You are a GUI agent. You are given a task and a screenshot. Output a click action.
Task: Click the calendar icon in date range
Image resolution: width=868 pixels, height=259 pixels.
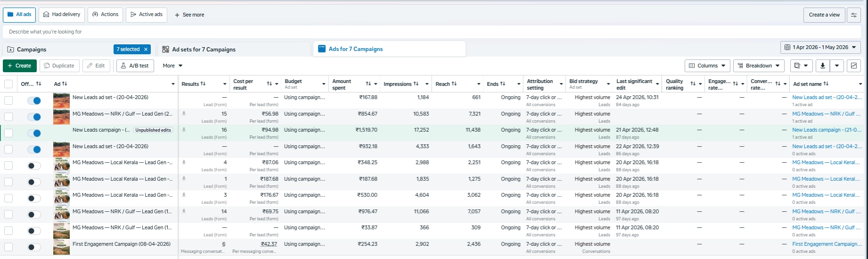click(x=787, y=48)
